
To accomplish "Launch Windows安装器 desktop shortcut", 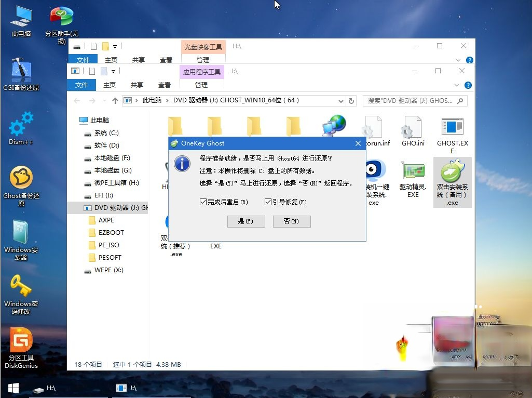I will (21, 240).
